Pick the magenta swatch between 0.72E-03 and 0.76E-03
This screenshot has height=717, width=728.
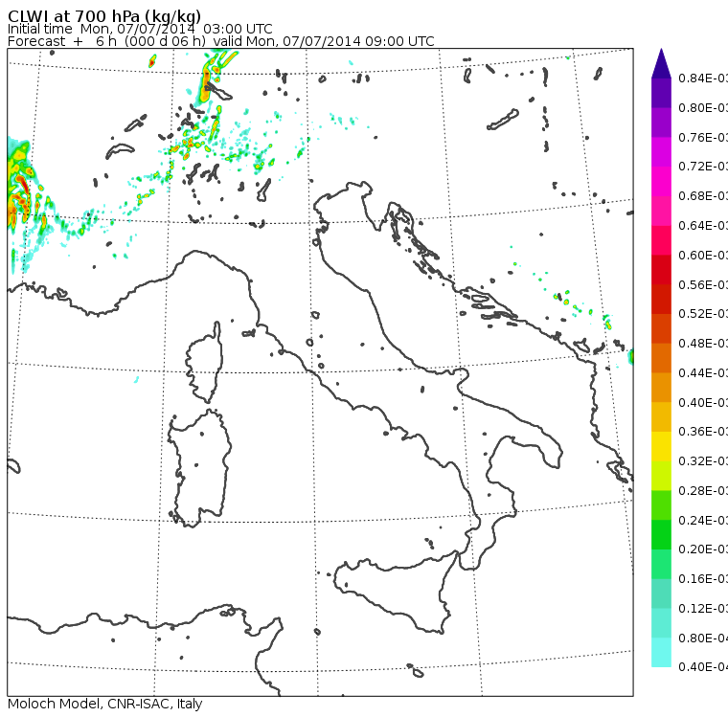click(661, 152)
